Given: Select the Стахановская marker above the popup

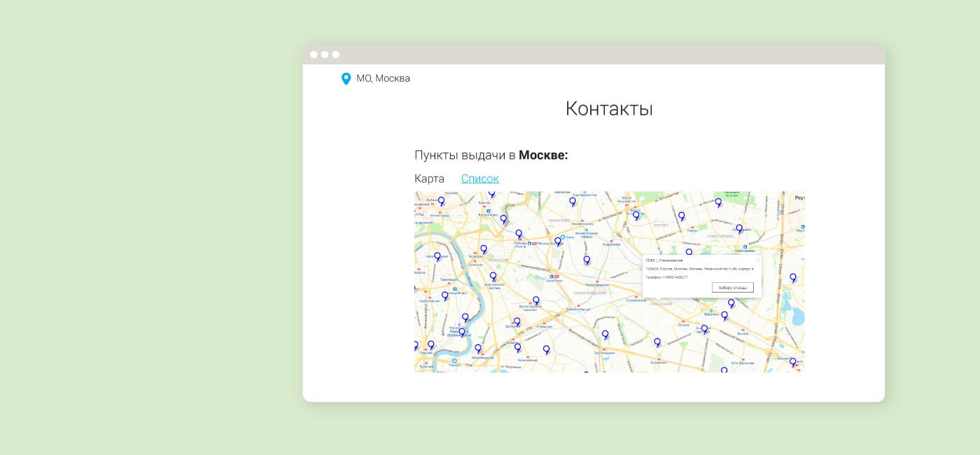Looking at the screenshot, I should coord(689,251).
